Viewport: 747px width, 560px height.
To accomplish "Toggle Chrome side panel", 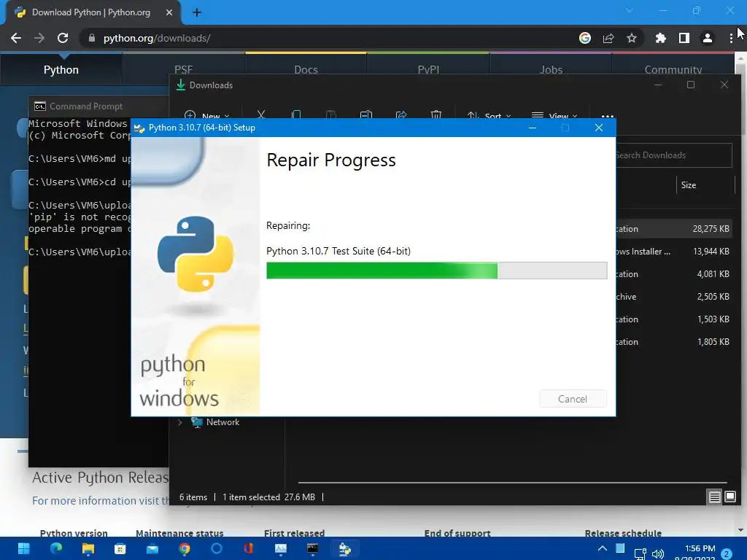I will coord(684,38).
